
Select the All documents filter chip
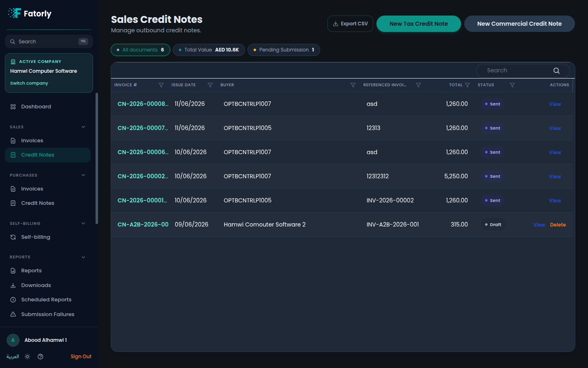[140, 50]
